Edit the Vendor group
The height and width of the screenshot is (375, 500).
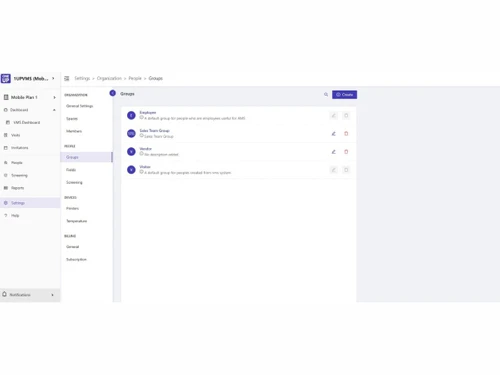point(333,152)
